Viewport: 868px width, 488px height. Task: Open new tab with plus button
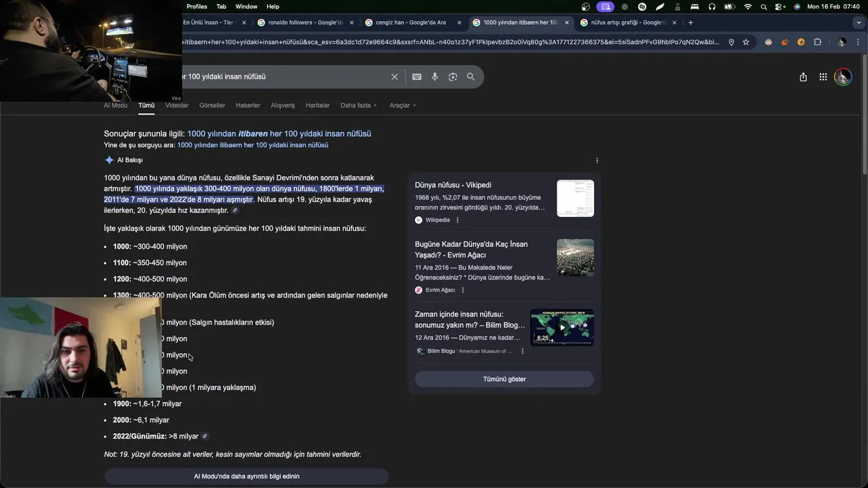pos(690,22)
